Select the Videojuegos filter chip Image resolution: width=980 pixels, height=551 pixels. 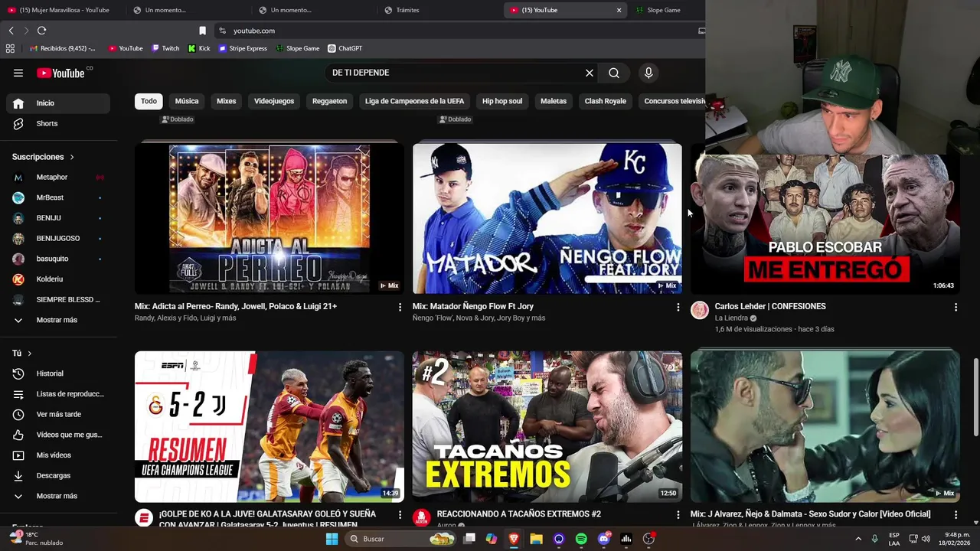[x=274, y=101]
